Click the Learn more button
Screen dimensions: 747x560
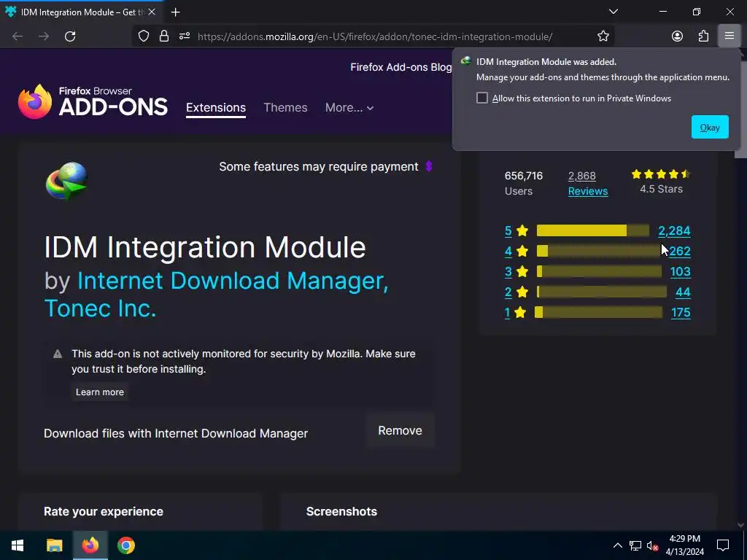(99, 392)
